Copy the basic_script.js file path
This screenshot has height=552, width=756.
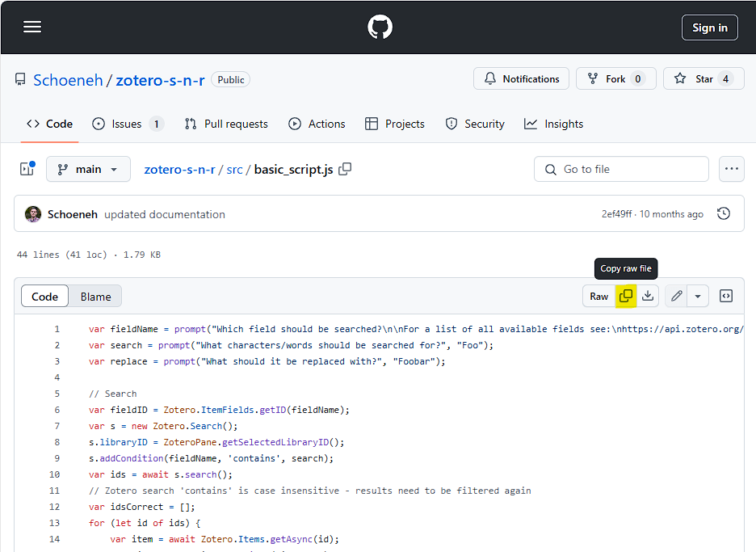click(x=345, y=169)
